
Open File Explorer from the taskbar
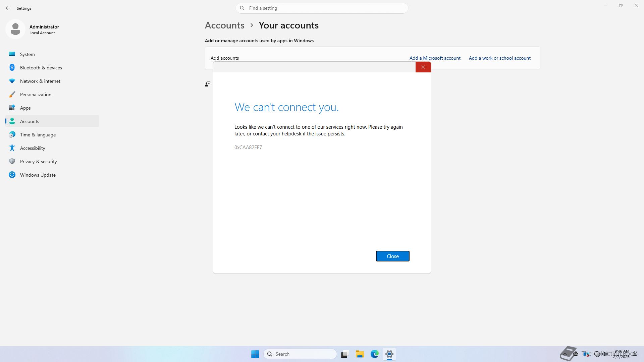pyautogui.click(x=360, y=354)
